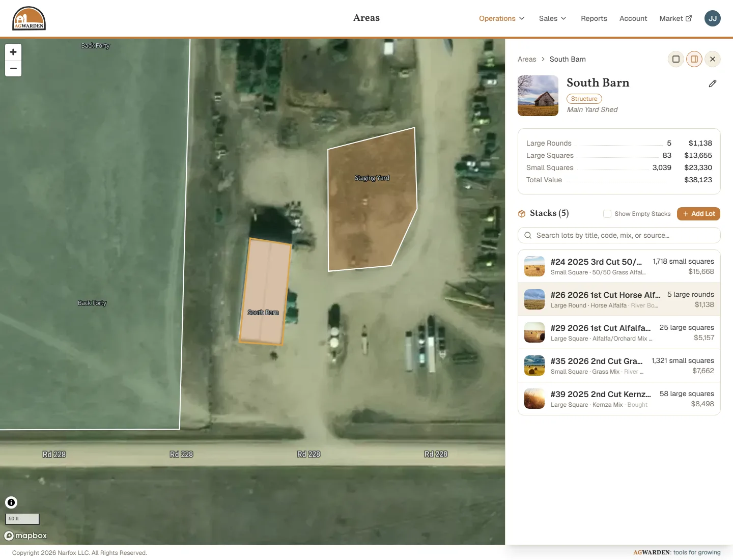Open lot #29 2026 1st Cut Alfalfa
The image size is (733, 560).
619,332
